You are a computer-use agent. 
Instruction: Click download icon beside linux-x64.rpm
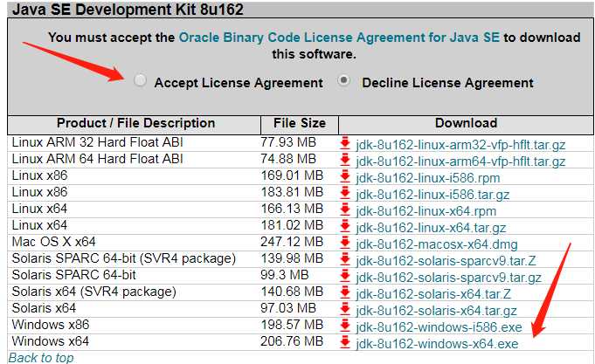[345, 209]
